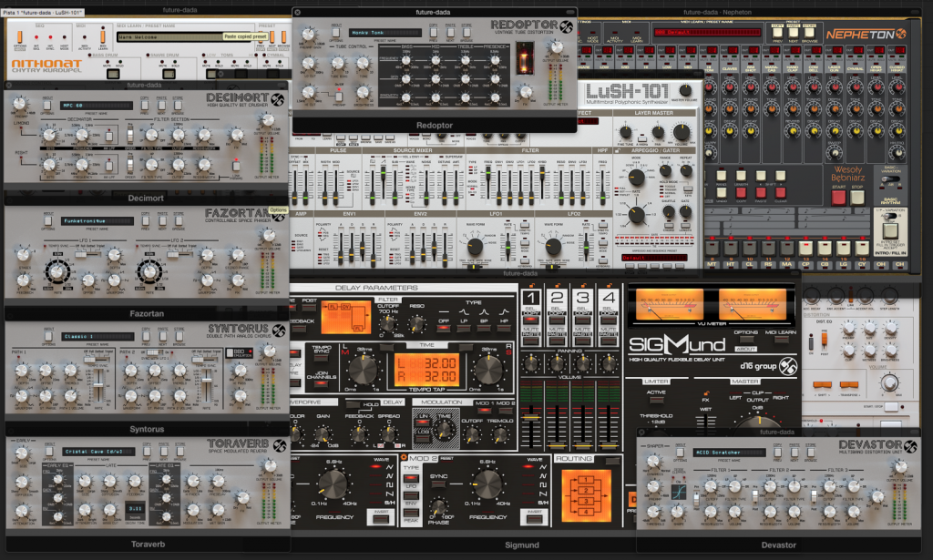This screenshot has width=933, height=560.
Task: Toggle lock icon above Sigmund delay line 2
Action: pos(558,286)
